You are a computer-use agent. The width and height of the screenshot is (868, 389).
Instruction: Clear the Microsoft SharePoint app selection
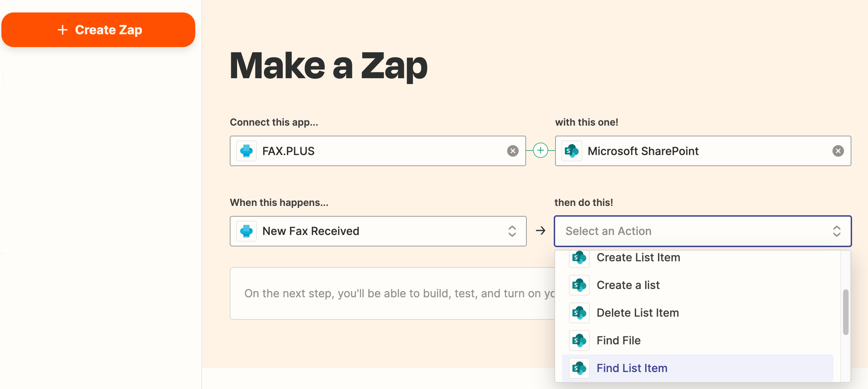[x=838, y=151]
